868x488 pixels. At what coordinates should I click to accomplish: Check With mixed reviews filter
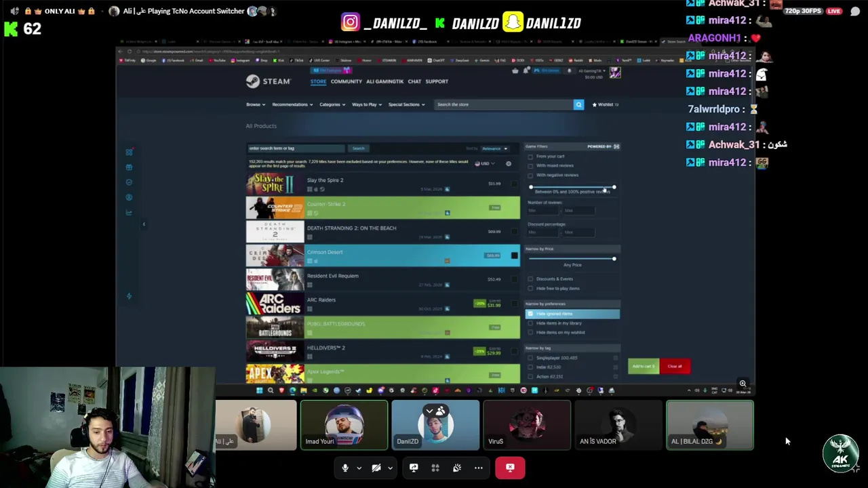(530, 166)
